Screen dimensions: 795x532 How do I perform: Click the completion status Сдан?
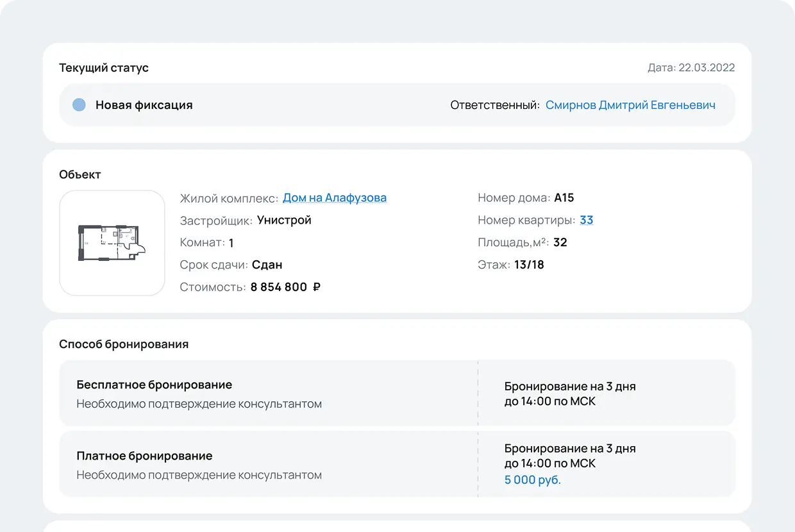[267, 265]
